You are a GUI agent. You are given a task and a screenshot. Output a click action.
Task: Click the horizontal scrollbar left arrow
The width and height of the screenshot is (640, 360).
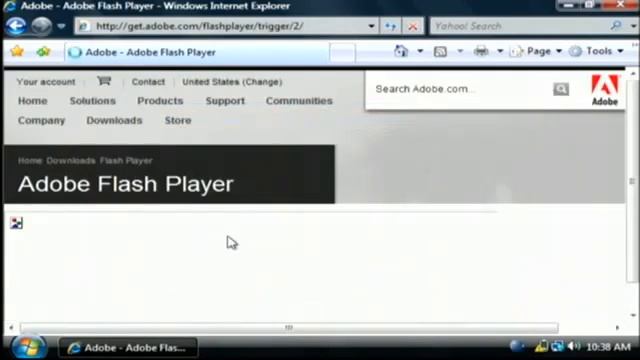[11, 327]
